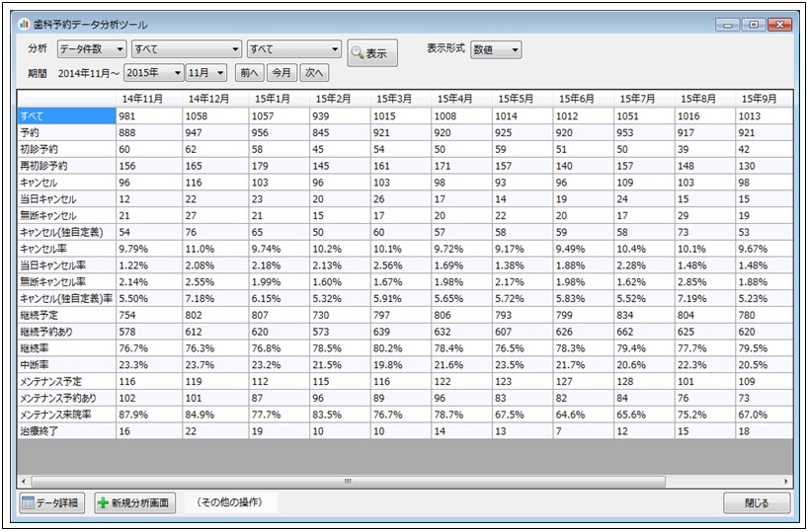Image resolution: width=808 pixels, height=532 pixels.
Task: Open the first すべて dropdown
Action: tap(187, 49)
